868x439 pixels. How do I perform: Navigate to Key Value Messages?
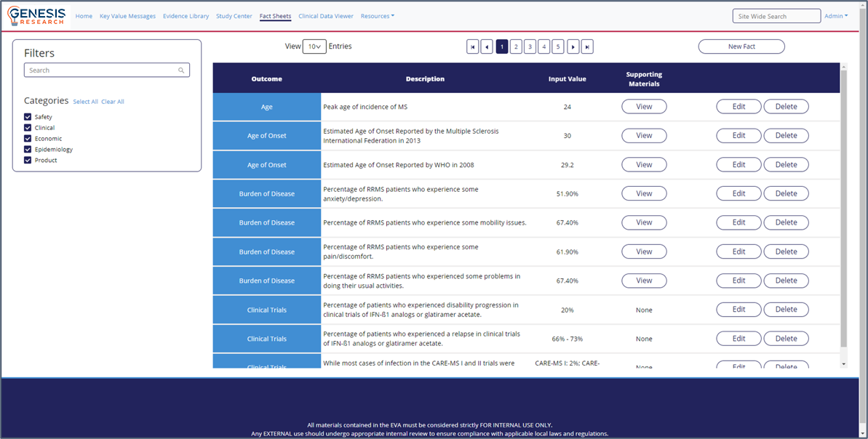point(127,16)
